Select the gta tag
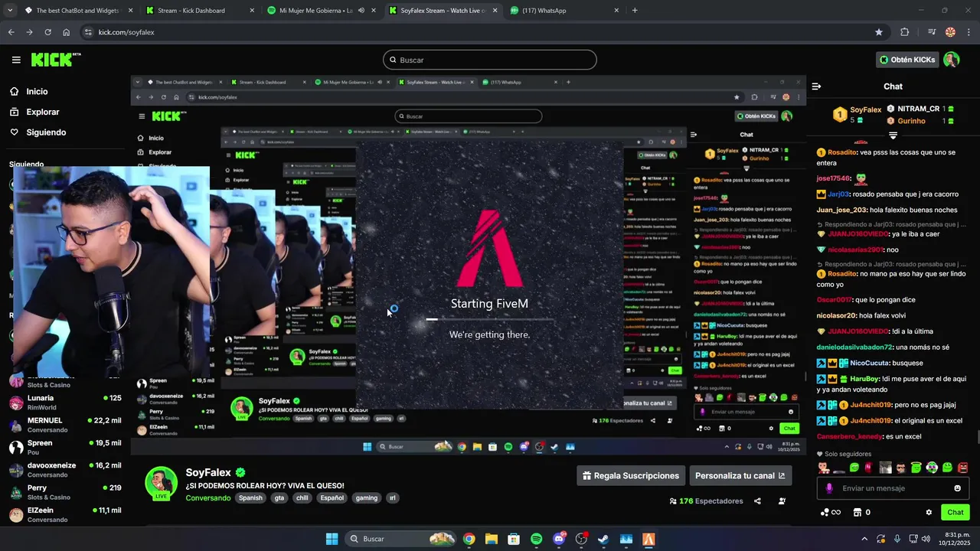This screenshot has height=551, width=980. click(279, 498)
